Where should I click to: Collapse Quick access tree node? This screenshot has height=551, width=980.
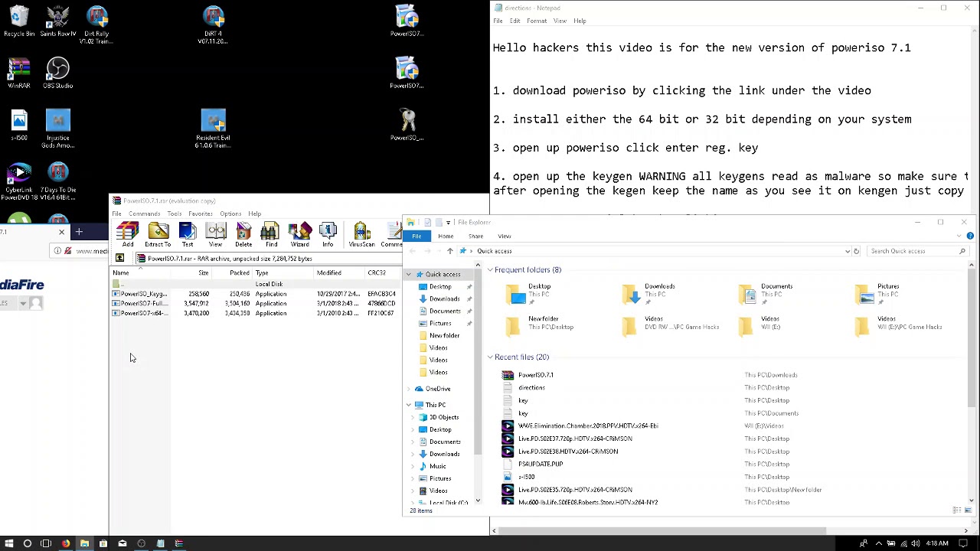tap(409, 275)
